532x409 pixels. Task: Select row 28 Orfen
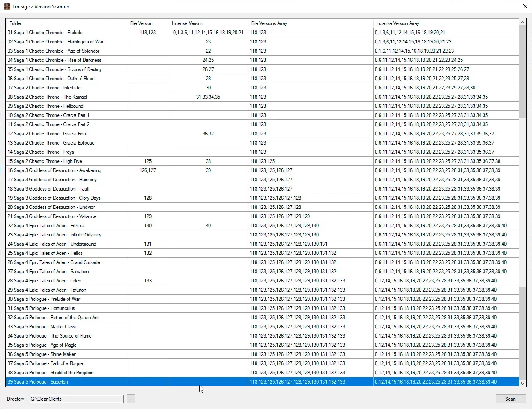262,281
